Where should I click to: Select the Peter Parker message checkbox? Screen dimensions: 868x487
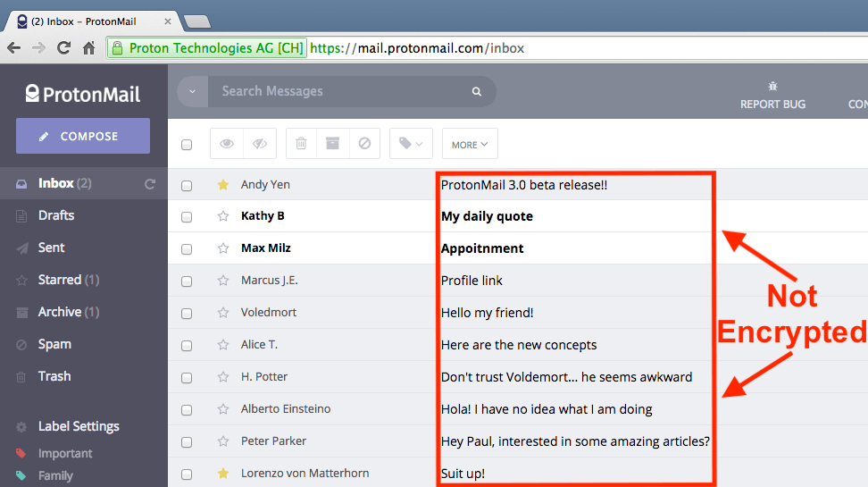click(187, 442)
